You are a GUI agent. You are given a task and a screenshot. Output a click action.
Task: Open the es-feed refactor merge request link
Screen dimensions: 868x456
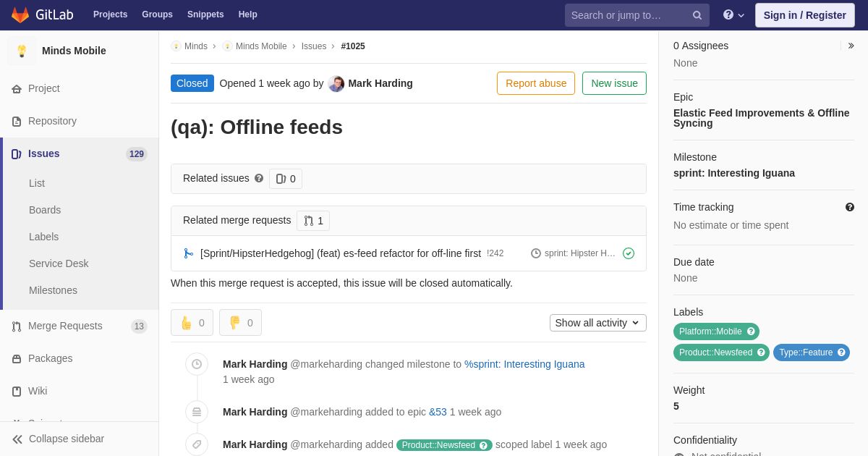click(x=341, y=253)
